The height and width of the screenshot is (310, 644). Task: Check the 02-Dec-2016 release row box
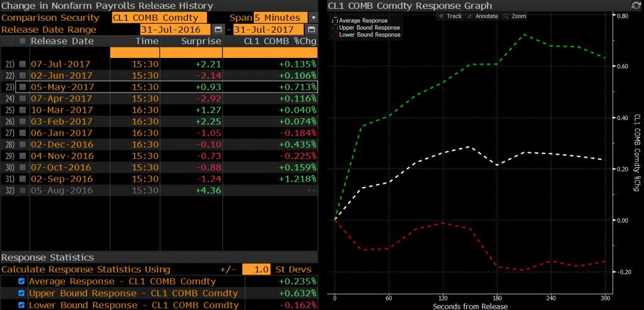23,145
